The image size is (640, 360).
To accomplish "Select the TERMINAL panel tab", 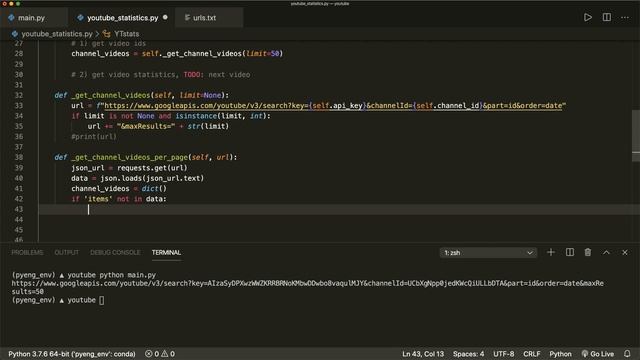I will (x=166, y=252).
